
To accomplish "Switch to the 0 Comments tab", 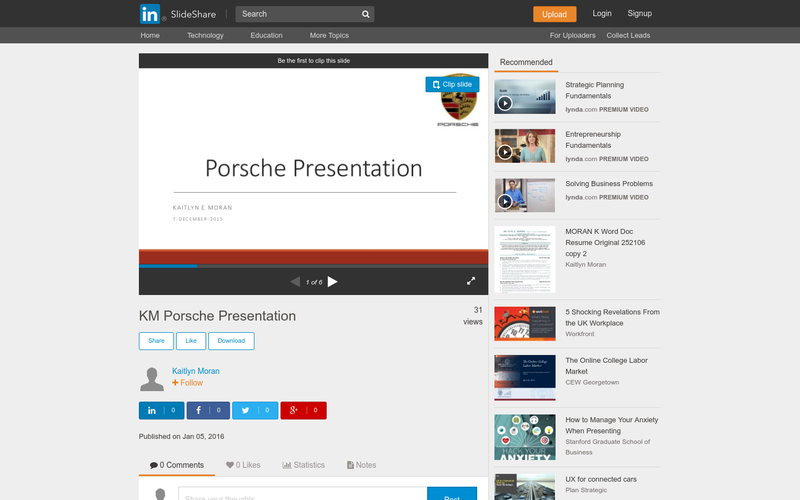I will 177,465.
